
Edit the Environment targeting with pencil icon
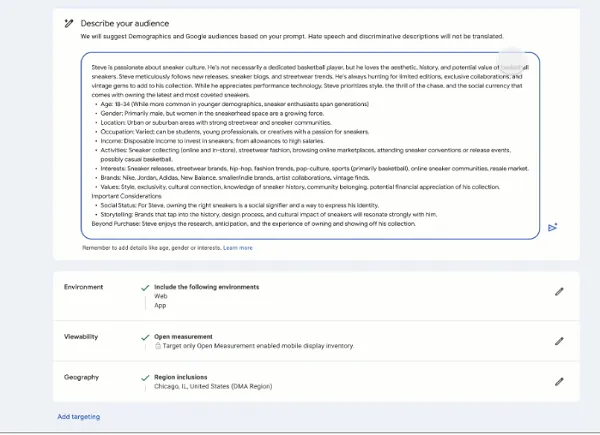[x=559, y=291]
